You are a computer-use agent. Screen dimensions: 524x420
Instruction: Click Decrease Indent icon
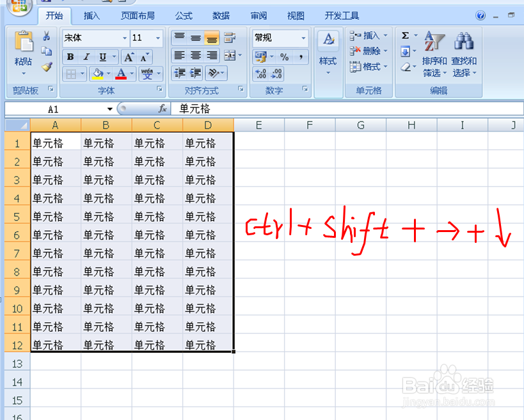[180, 73]
